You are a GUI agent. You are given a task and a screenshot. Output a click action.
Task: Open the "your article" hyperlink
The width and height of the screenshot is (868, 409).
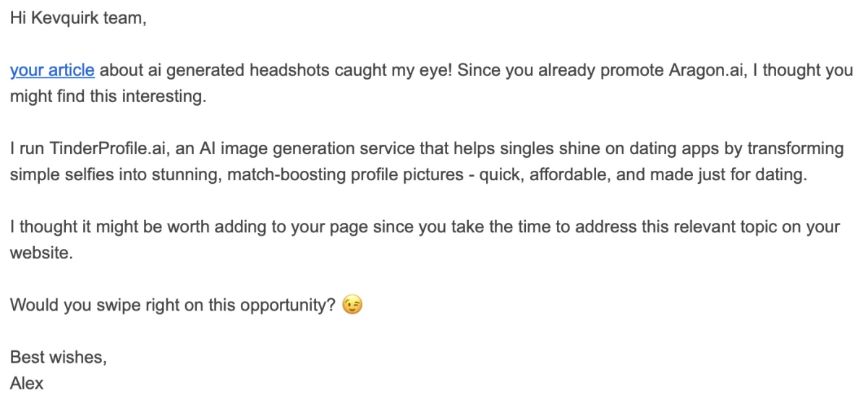[52, 71]
